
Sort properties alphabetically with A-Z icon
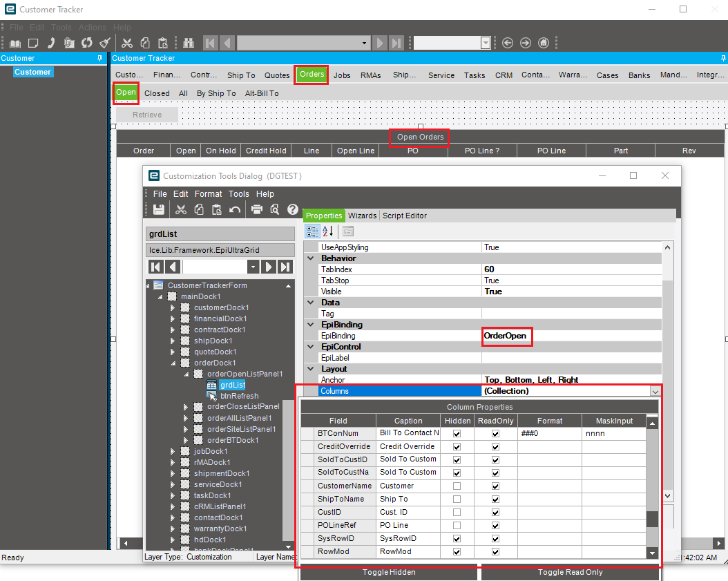pyautogui.click(x=328, y=231)
